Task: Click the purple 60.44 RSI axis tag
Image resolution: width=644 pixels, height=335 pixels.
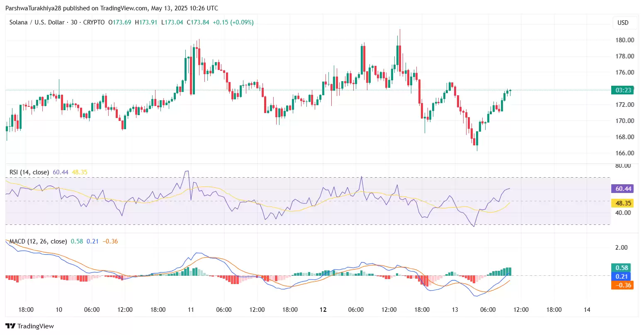Action: click(623, 189)
